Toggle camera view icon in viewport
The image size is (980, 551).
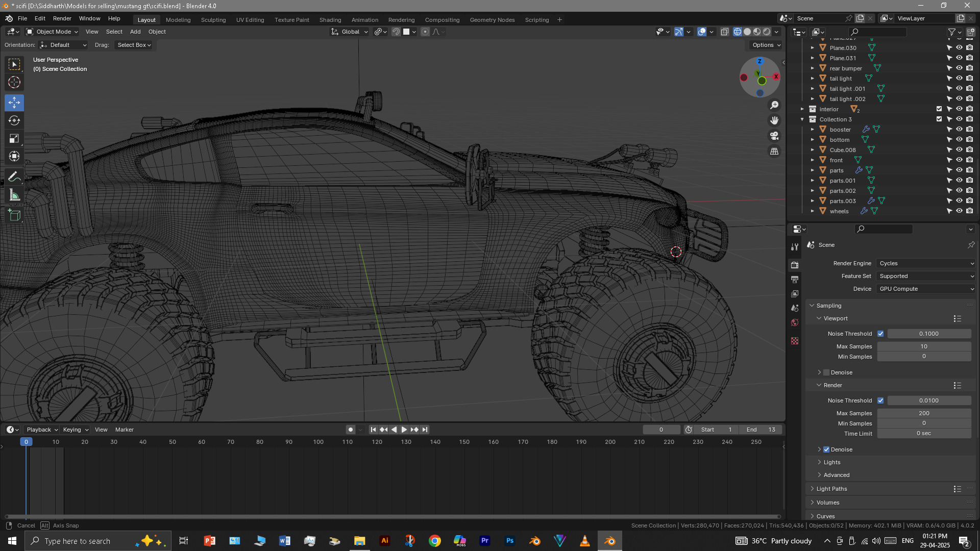[774, 136]
